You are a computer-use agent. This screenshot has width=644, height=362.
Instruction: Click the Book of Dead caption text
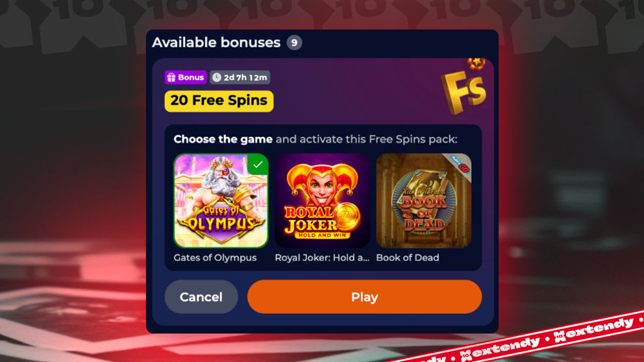pos(408,258)
